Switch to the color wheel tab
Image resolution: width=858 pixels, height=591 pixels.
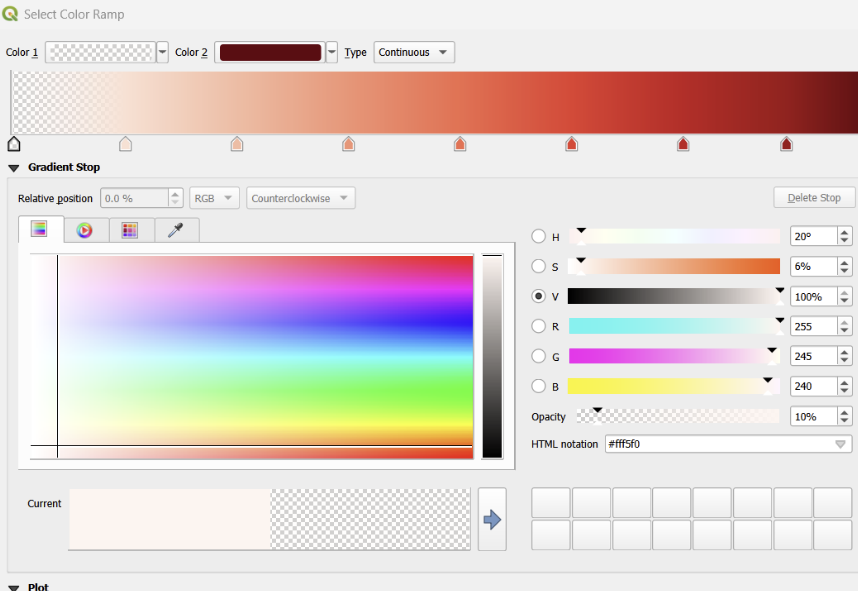click(x=85, y=230)
